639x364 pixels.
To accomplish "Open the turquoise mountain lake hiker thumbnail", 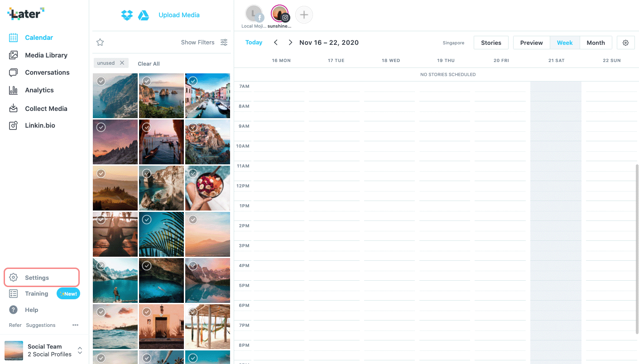I will click(x=115, y=280).
